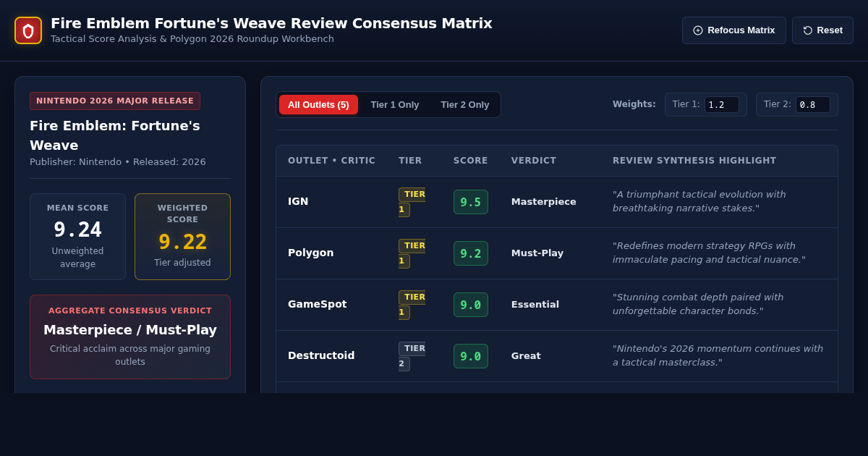
Task: Click the Tier 1 weight input field
Action: tap(722, 105)
